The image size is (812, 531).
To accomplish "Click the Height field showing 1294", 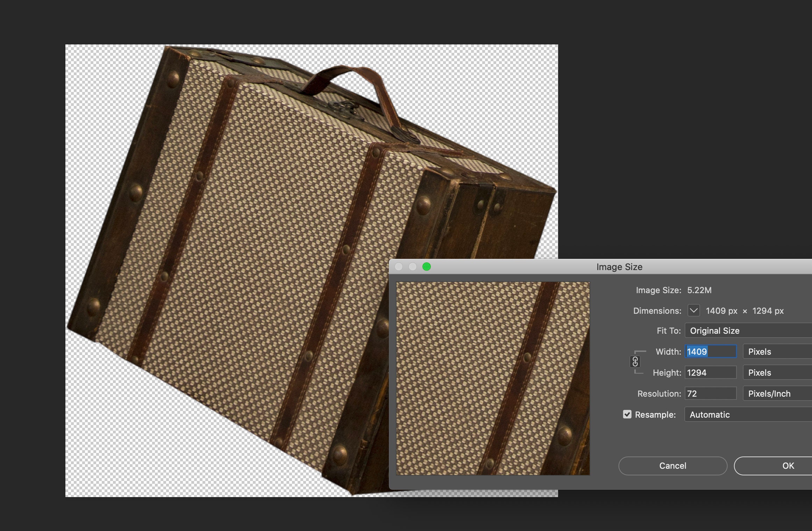I will pyautogui.click(x=710, y=373).
